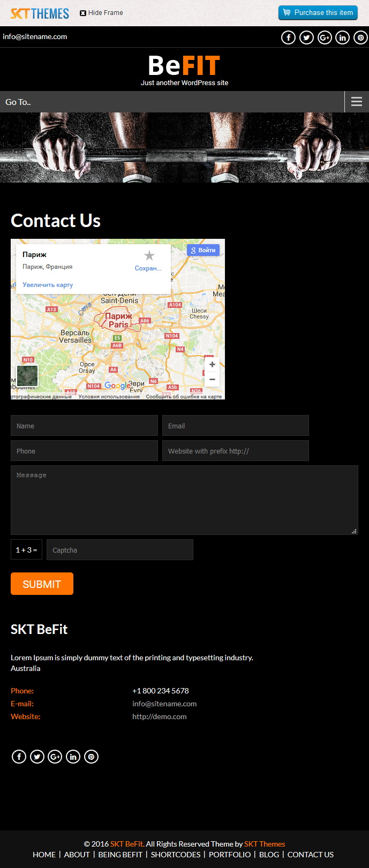The image size is (369, 868).
Task: Click the Captcha input field
Action: [x=120, y=550]
